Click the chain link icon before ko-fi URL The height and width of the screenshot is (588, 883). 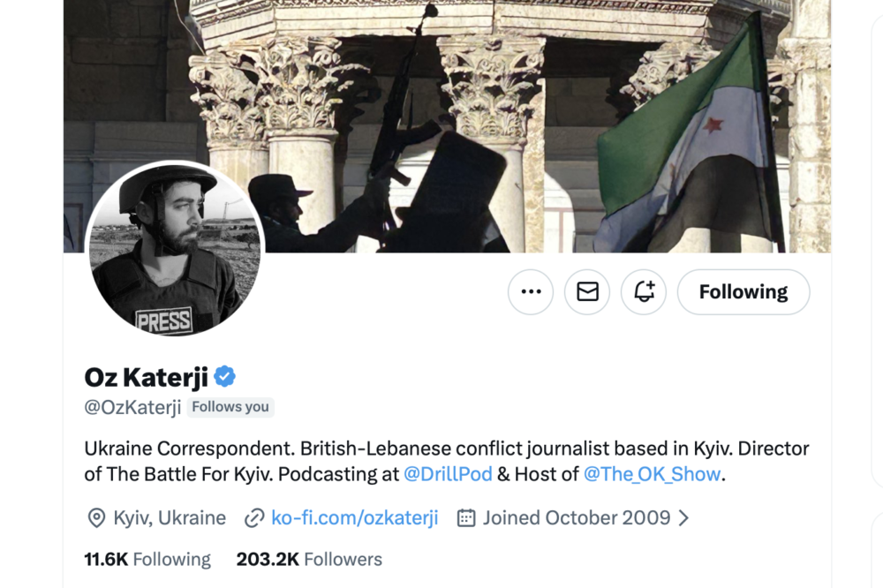[254, 518]
